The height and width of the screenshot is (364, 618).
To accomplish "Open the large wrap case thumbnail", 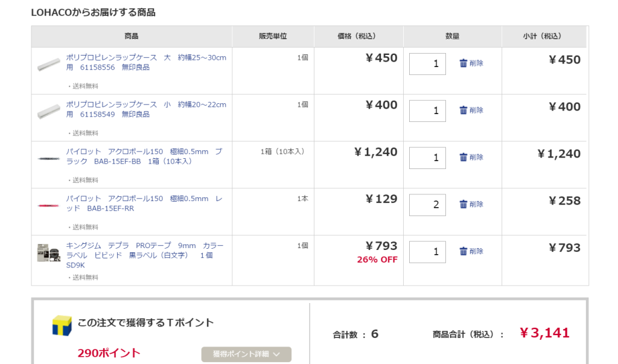I will [x=48, y=64].
